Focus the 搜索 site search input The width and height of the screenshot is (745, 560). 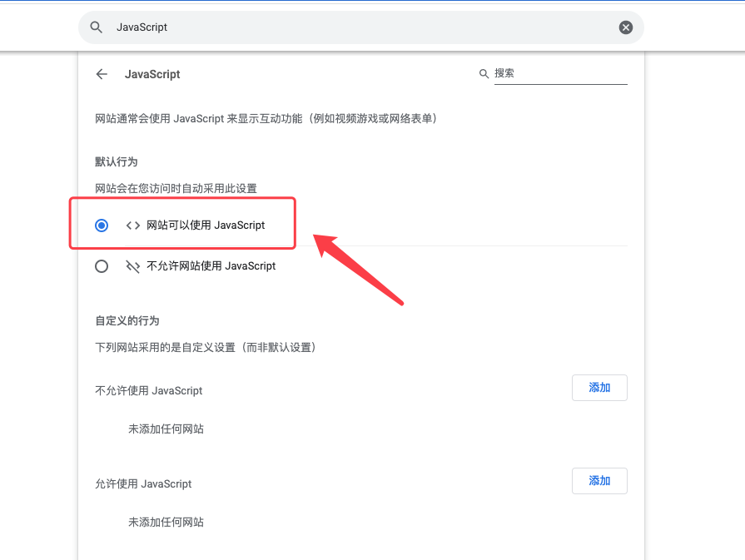pyautogui.click(x=561, y=73)
